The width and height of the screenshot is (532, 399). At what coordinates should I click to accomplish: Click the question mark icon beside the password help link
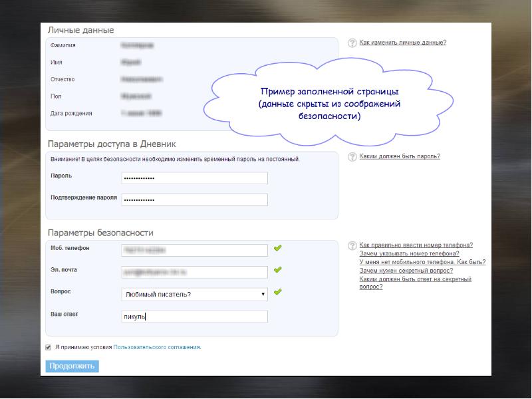point(352,157)
